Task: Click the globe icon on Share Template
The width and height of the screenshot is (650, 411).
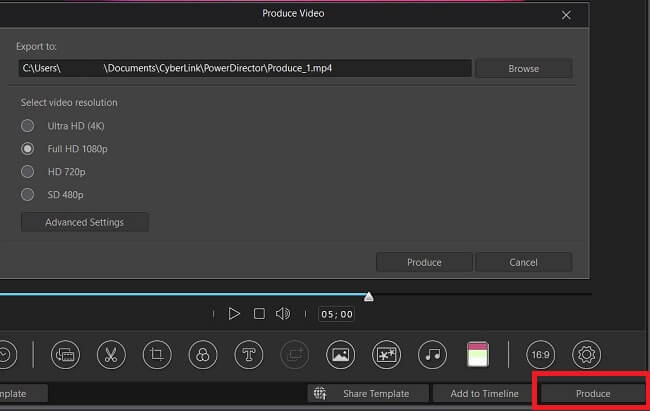Action: (x=320, y=393)
